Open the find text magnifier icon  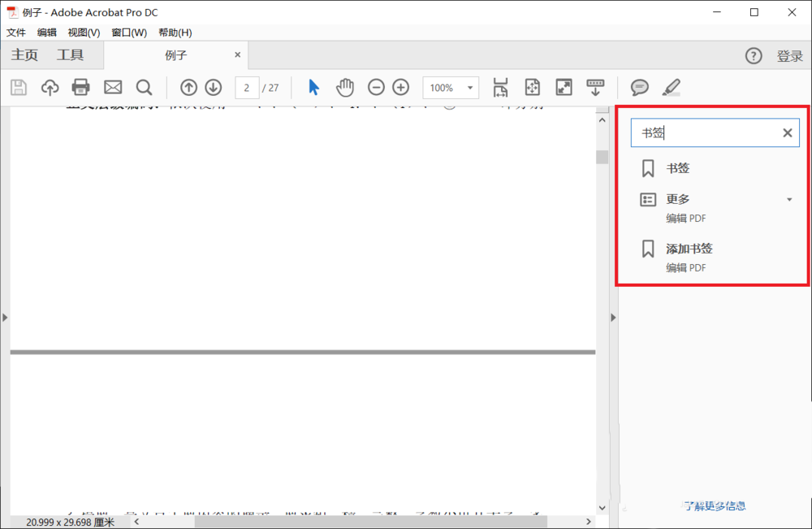pyautogui.click(x=144, y=88)
